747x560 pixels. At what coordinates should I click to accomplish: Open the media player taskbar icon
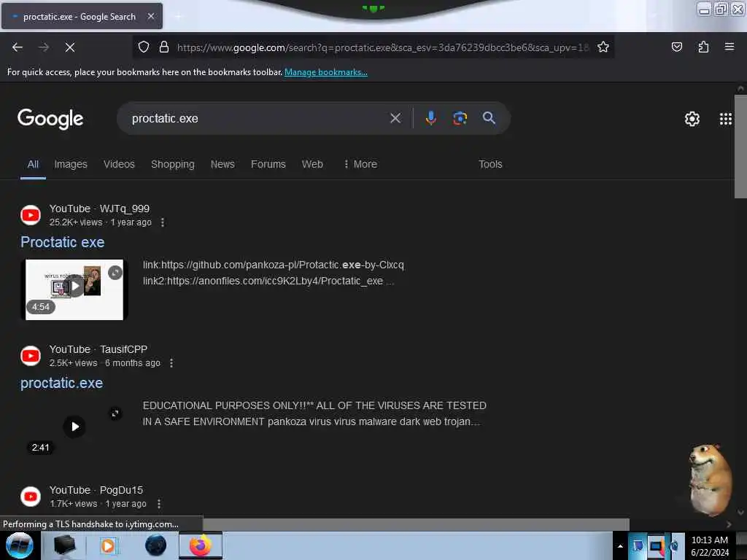point(108,545)
